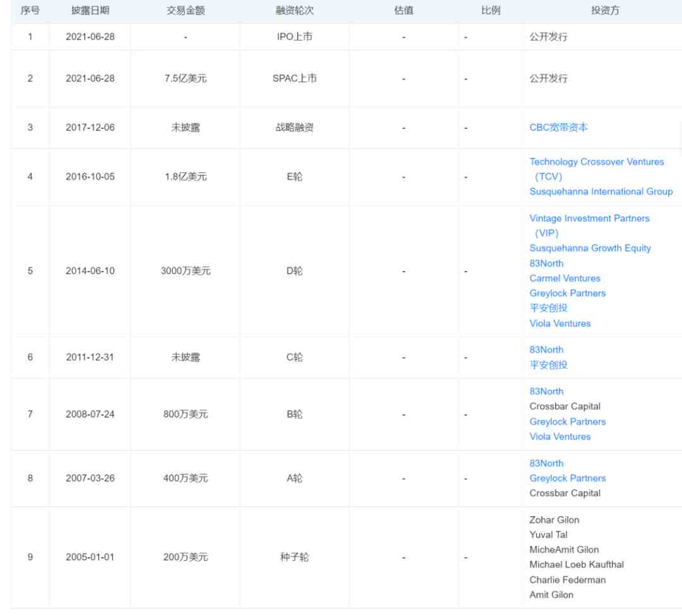Select the 400万美元 amount cell
Screen dimensions: 682x616
click(x=185, y=478)
